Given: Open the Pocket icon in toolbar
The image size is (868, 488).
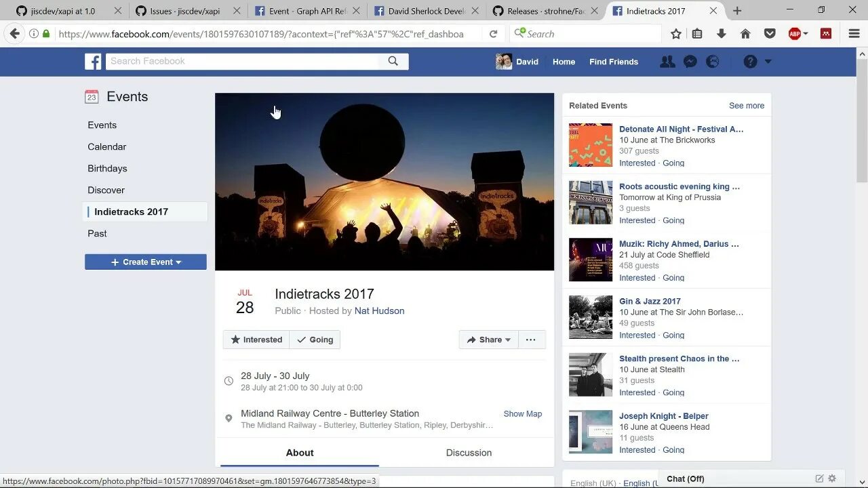Looking at the screenshot, I should pos(770,34).
